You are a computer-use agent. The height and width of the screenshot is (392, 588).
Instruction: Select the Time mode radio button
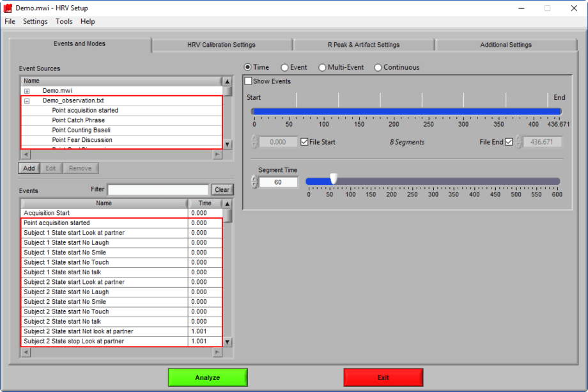247,68
